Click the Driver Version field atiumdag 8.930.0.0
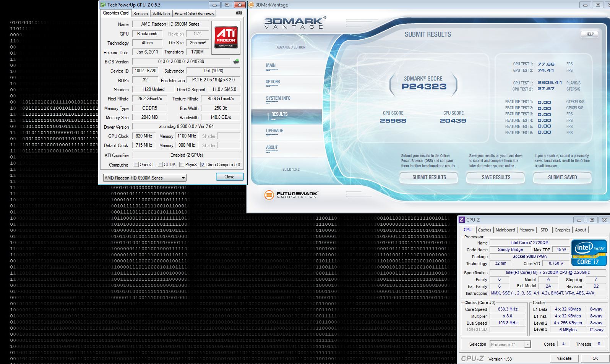This screenshot has height=364, width=610. click(186, 126)
